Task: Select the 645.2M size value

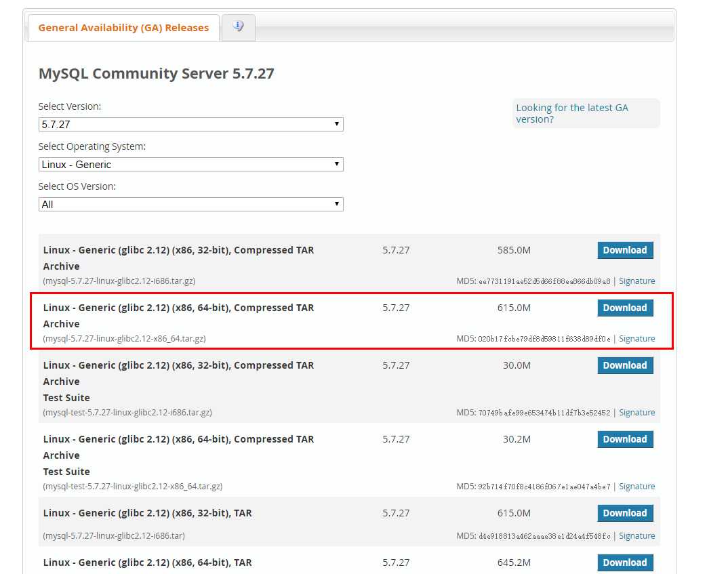Action: [514, 562]
